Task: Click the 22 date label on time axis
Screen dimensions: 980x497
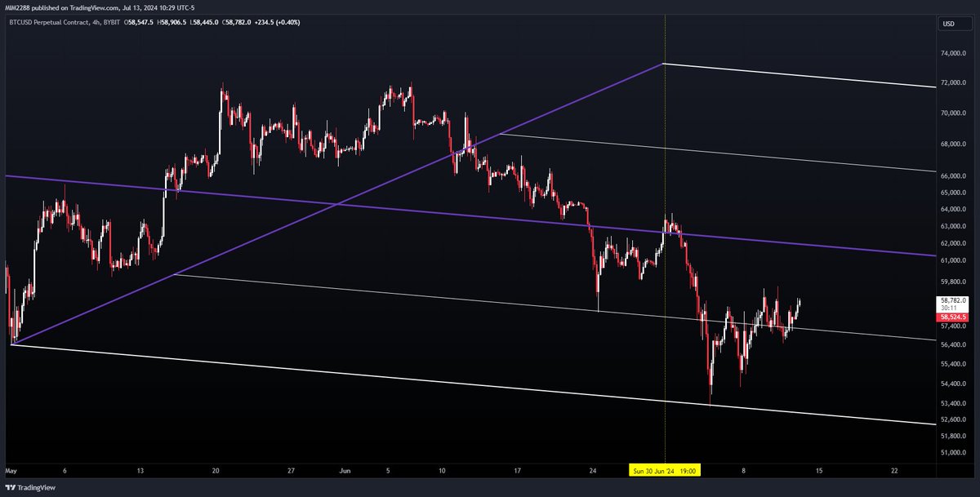Action: (894, 471)
